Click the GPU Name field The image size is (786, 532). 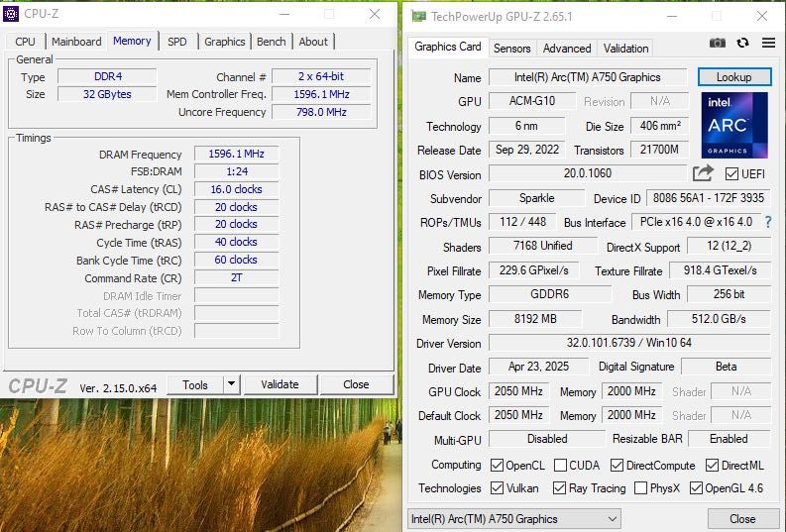tap(588, 77)
